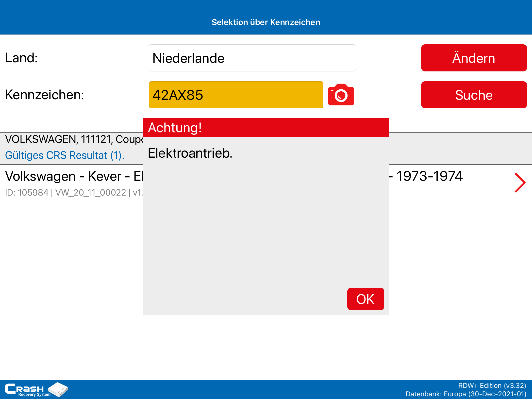Screen dimensions: 532x399
Task: Tap the red camera icon to scan plate
Action: point(341,95)
